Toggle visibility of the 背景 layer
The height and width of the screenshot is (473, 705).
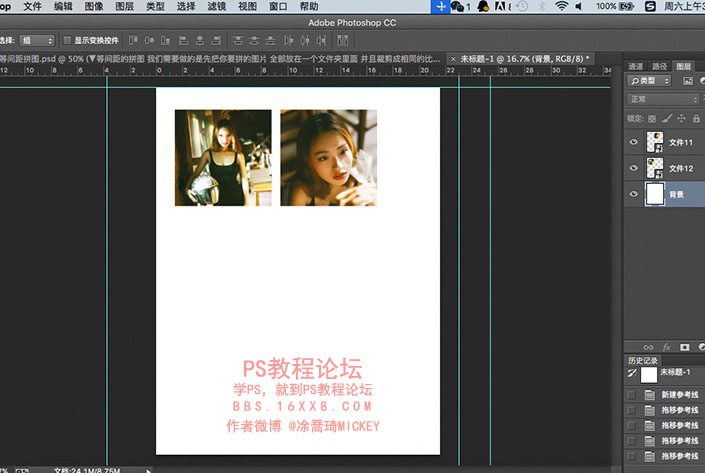pos(634,194)
